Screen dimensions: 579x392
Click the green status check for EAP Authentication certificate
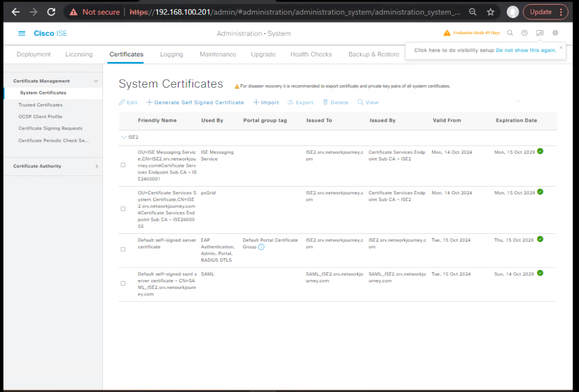tap(540, 239)
